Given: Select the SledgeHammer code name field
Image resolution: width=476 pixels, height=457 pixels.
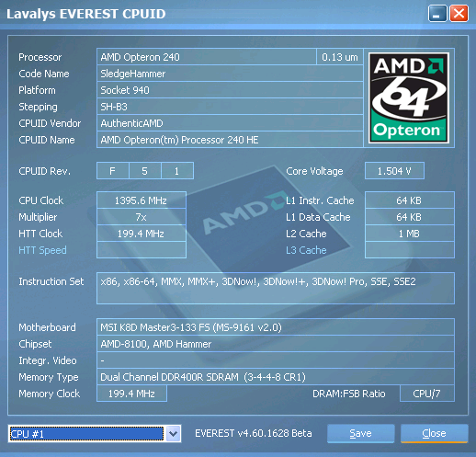Looking at the screenshot, I should tap(230, 74).
